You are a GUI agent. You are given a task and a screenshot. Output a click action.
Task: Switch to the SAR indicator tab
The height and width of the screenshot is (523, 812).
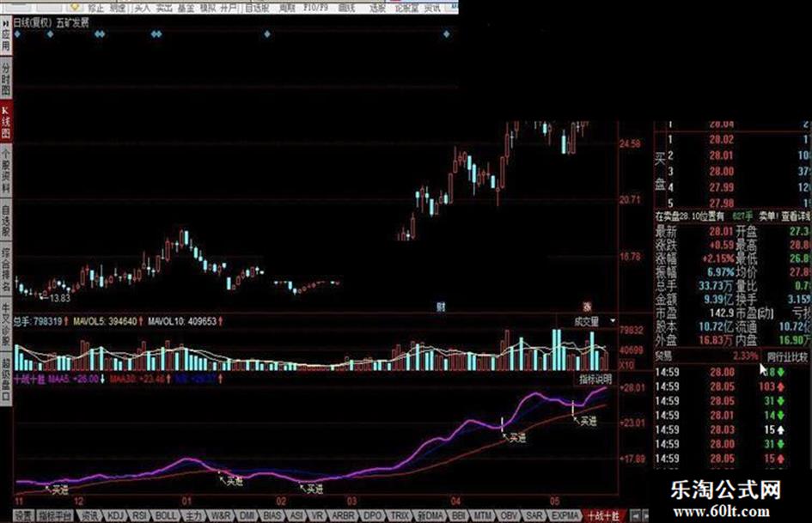[x=534, y=516]
